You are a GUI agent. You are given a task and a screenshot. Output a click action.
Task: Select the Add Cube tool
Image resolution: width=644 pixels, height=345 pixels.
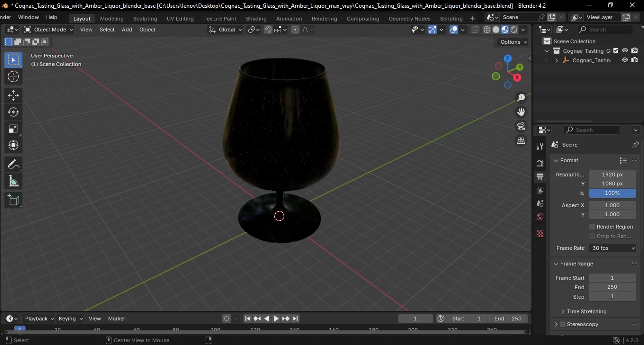[13, 200]
